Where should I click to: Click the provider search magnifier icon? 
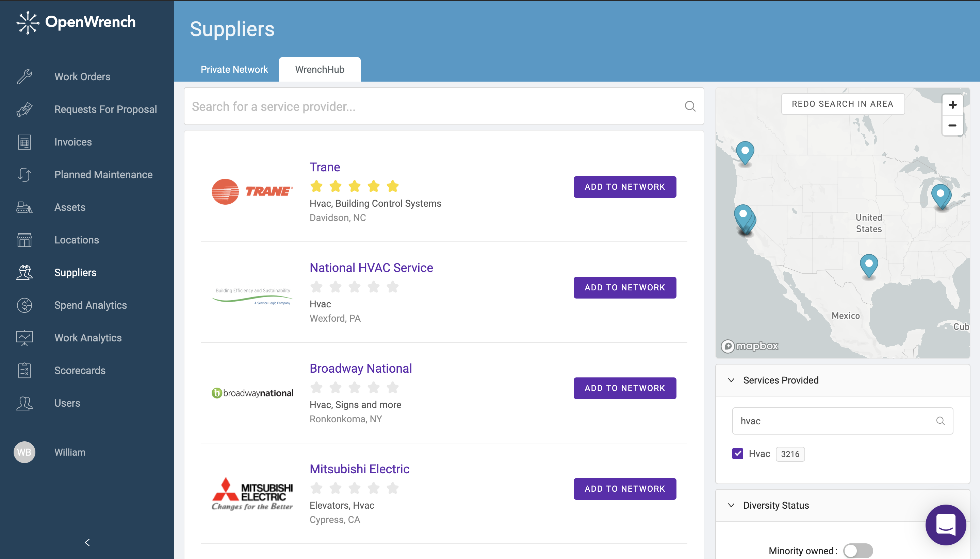[x=690, y=106]
